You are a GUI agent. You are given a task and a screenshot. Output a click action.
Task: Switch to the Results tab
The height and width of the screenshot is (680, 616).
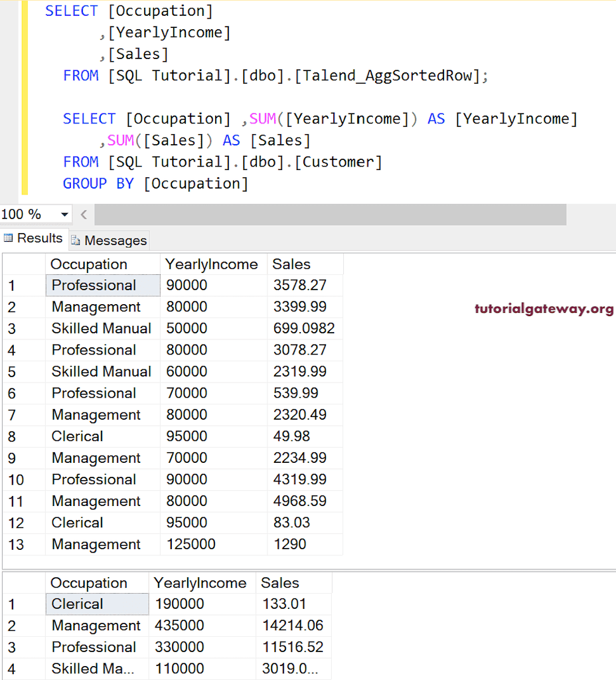coord(34,238)
